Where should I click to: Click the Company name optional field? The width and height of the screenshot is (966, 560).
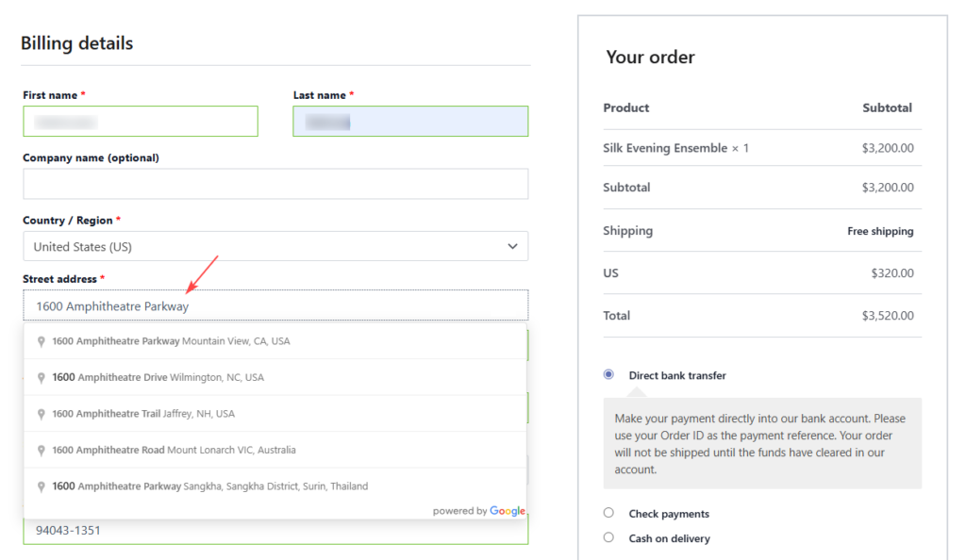pos(275,184)
